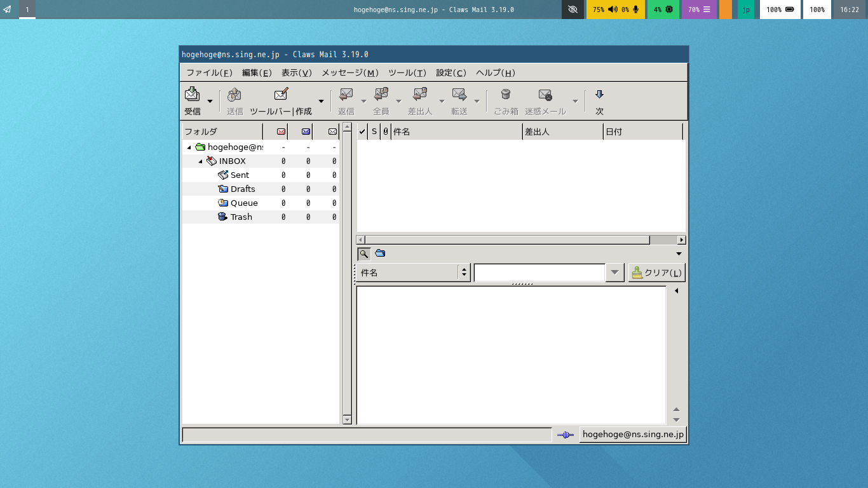The image size is (868, 488).
Task: Click the total messages column header icon
Action: click(x=332, y=132)
